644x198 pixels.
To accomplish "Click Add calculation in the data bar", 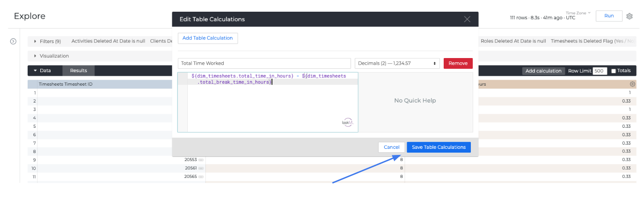I will click(x=543, y=71).
